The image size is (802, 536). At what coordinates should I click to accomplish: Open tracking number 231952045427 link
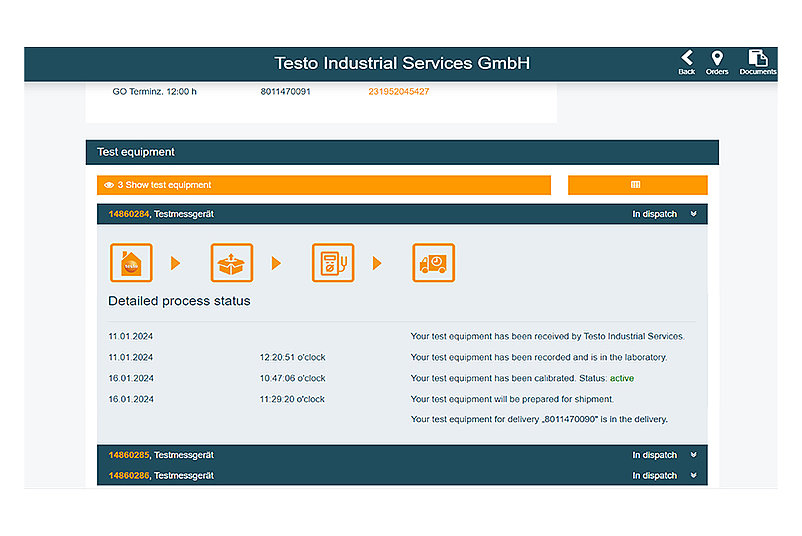click(x=398, y=92)
